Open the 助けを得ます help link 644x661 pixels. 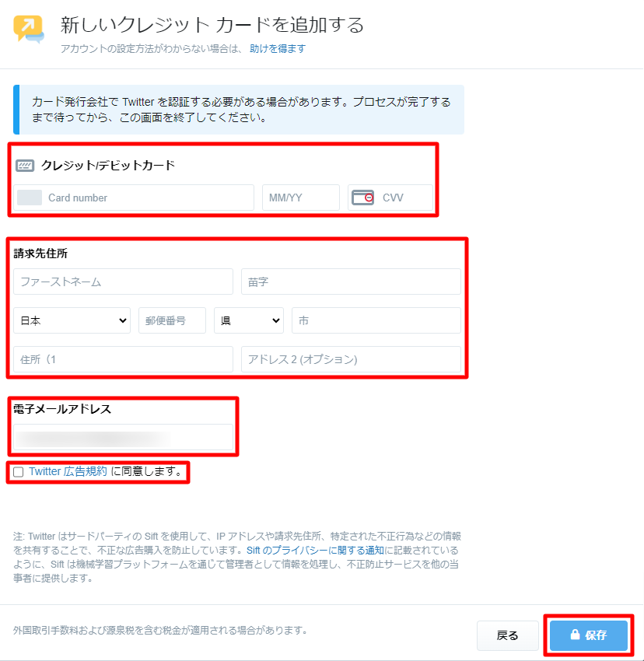(x=278, y=48)
